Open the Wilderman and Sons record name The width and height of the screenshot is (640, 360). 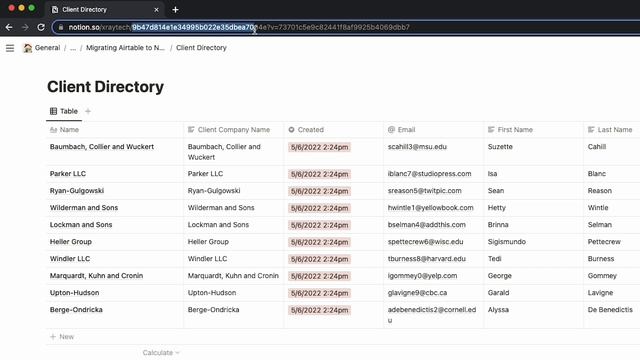pyautogui.click(x=84, y=208)
